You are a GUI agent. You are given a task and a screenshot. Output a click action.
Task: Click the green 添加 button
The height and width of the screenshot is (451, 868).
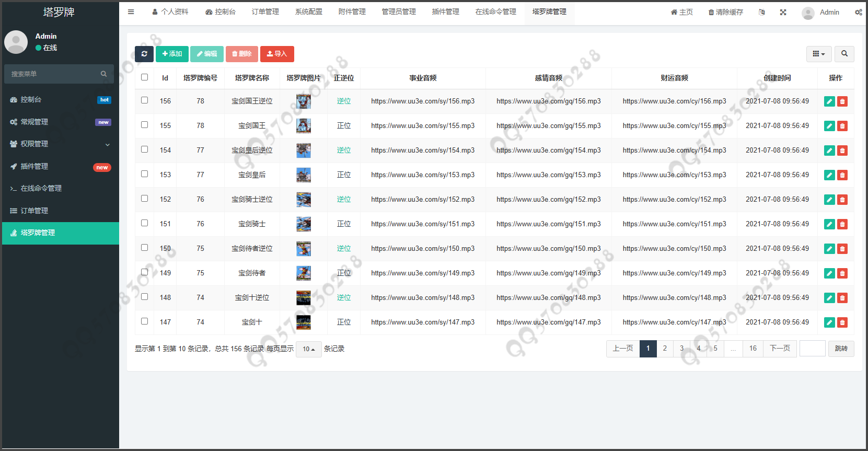click(x=172, y=54)
